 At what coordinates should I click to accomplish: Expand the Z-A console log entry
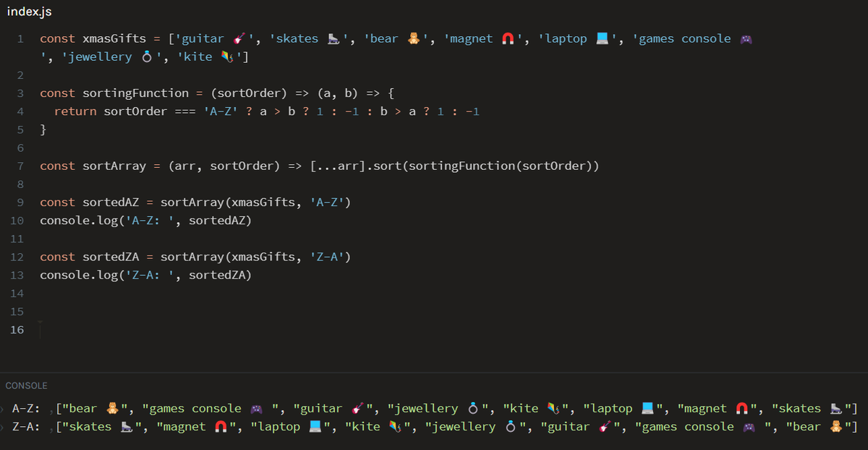tap(4, 426)
